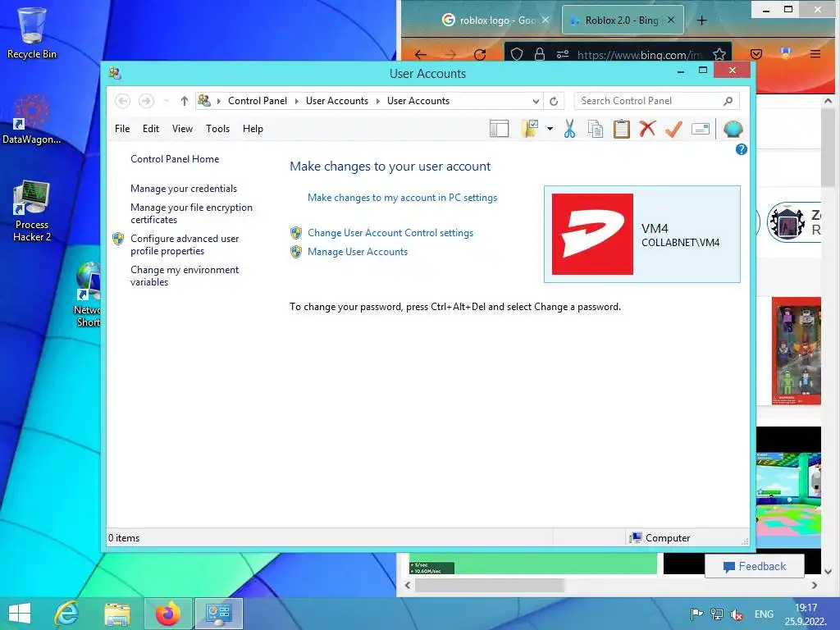
Task: Open the Help menu
Action: 253,129
